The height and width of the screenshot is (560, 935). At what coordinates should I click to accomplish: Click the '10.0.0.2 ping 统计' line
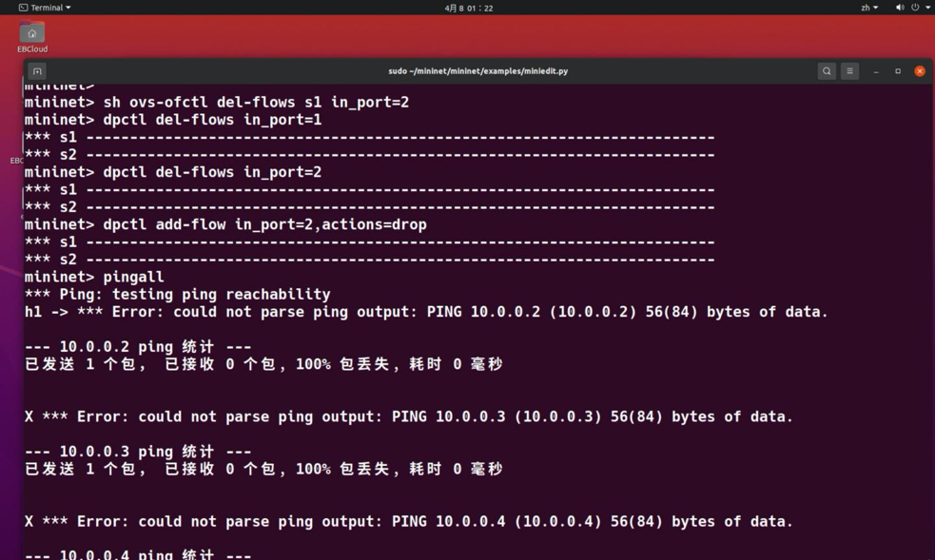pyautogui.click(x=138, y=347)
